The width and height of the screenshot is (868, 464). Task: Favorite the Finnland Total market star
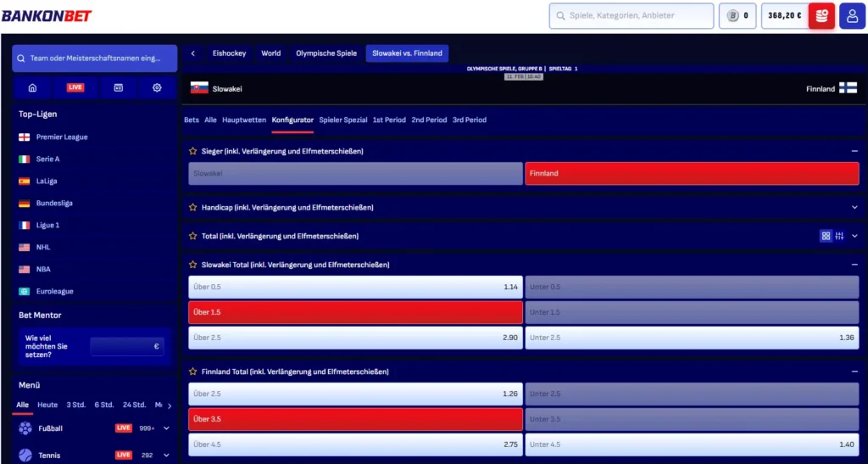pos(192,372)
